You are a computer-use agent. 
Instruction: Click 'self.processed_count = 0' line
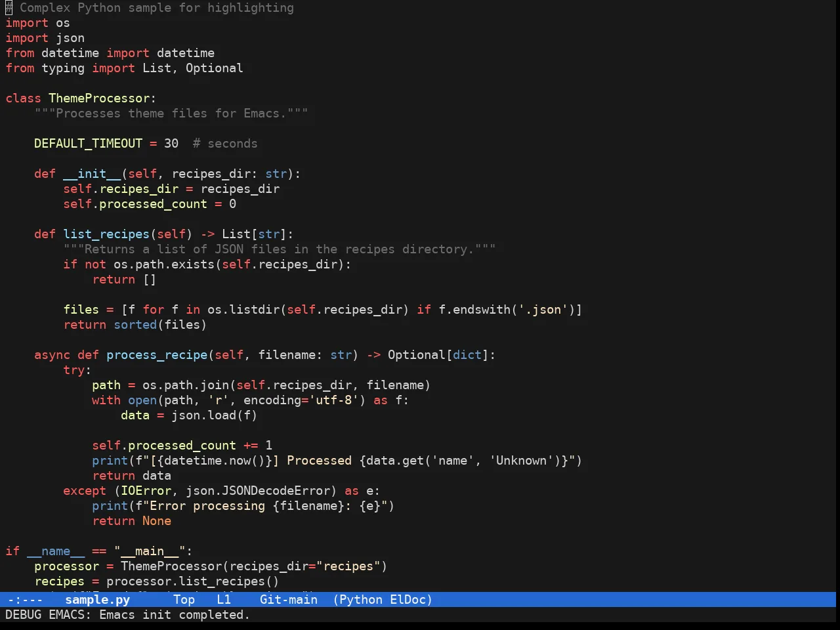tap(150, 204)
